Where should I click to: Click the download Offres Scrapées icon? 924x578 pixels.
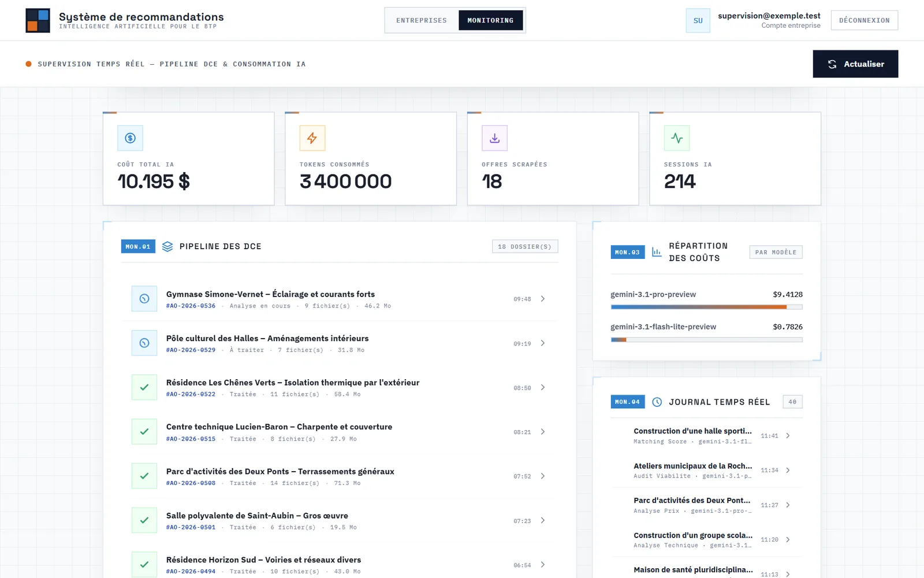point(494,138)
